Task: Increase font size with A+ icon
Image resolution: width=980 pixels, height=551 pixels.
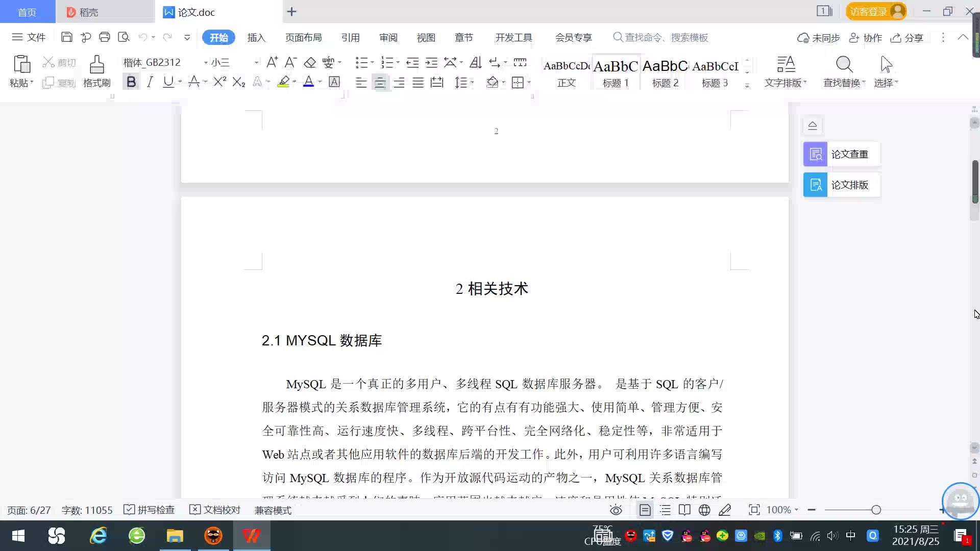Action: (272, 62)
